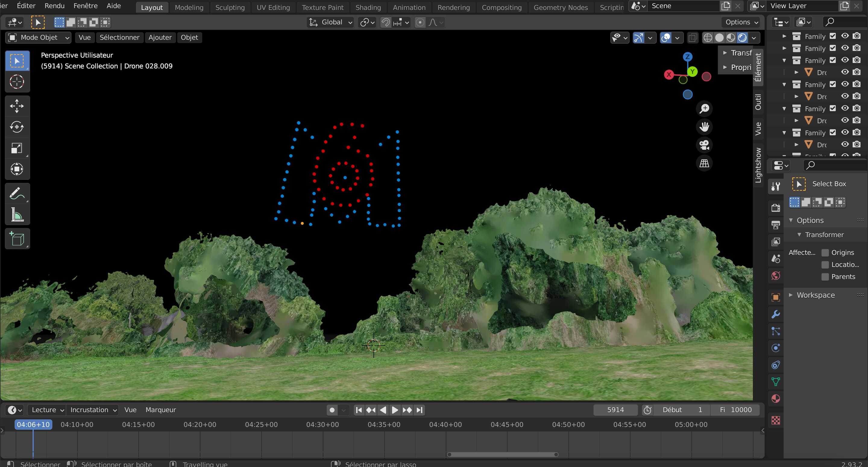Switch to wireframe viewport shading

tap(708, 37)
